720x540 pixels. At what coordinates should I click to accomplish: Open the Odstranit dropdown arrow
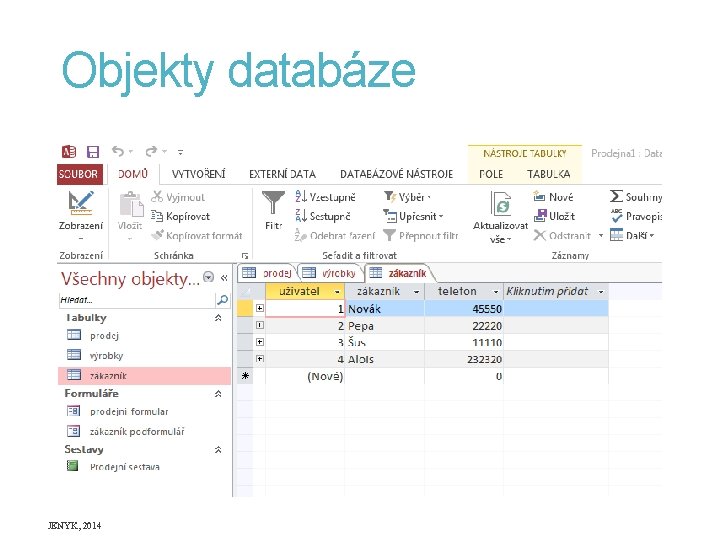pos(601,236)
